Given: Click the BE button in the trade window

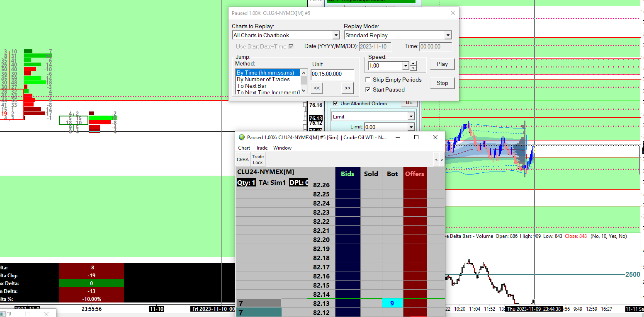Looking at the screenshot, I should (409, 102).
